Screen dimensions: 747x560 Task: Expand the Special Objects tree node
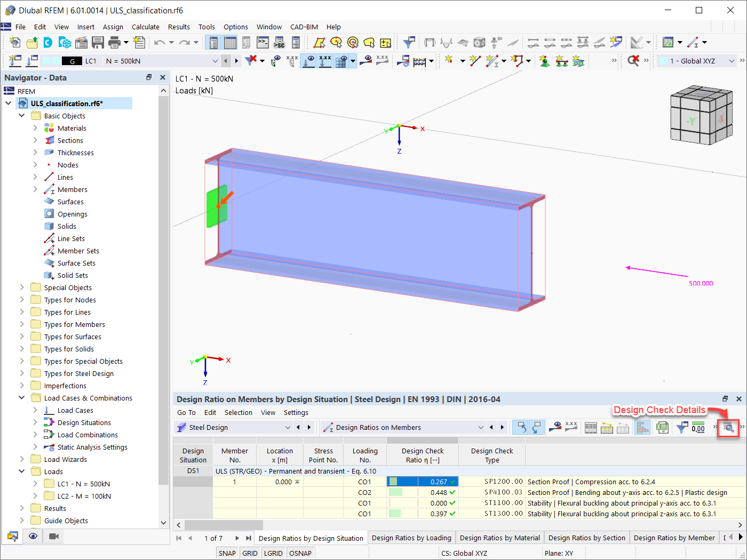click(x=21, y=287)
